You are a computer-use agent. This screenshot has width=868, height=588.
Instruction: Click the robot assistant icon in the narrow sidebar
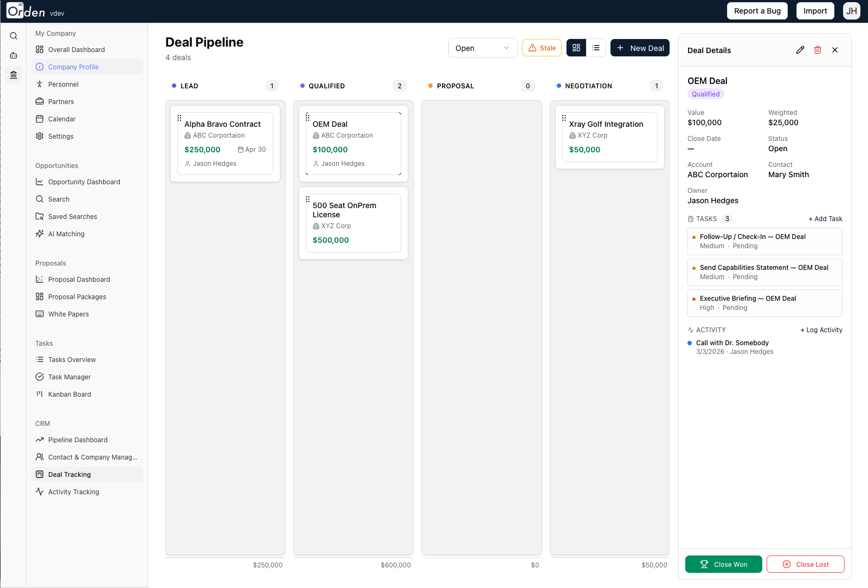coord(13,55)
